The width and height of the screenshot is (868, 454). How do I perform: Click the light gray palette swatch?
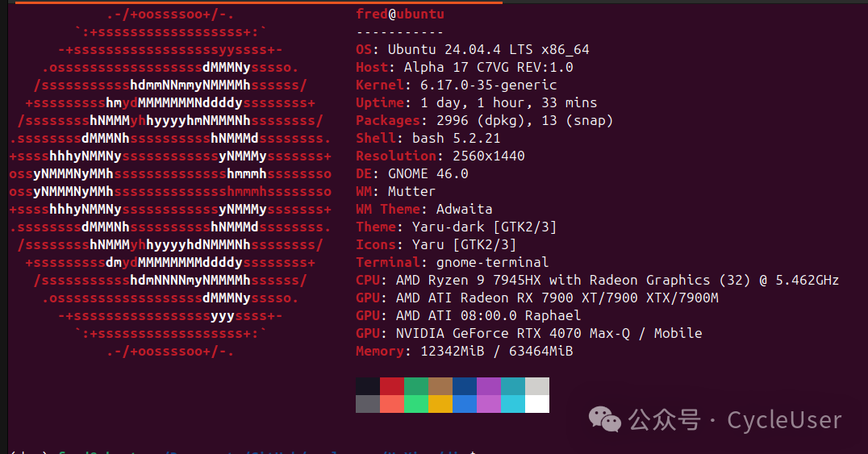[537, 386]
